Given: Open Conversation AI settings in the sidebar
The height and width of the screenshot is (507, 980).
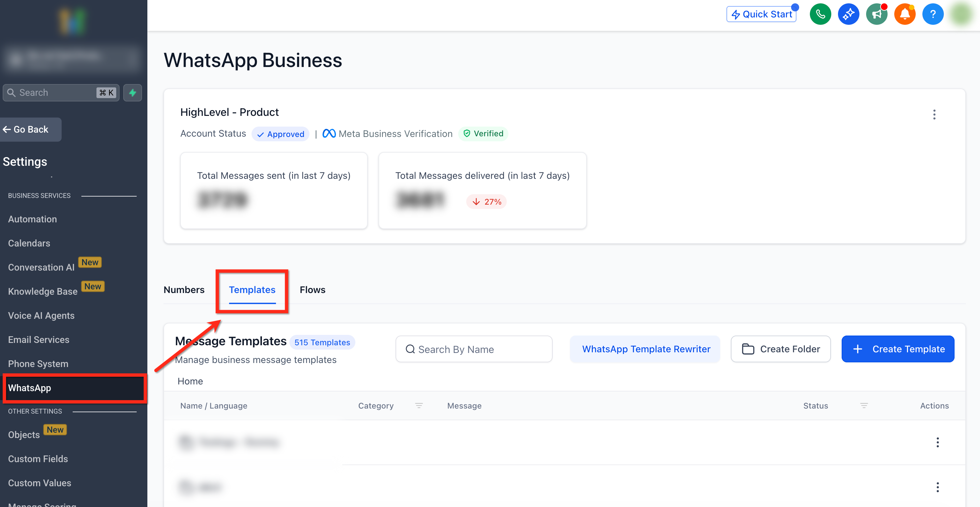Looking at the screenshot, I should click(x=41, y=267).
